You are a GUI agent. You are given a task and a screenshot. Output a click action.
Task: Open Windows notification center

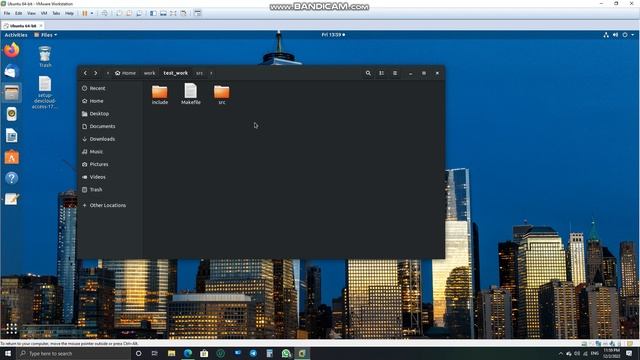coord(629,353)
